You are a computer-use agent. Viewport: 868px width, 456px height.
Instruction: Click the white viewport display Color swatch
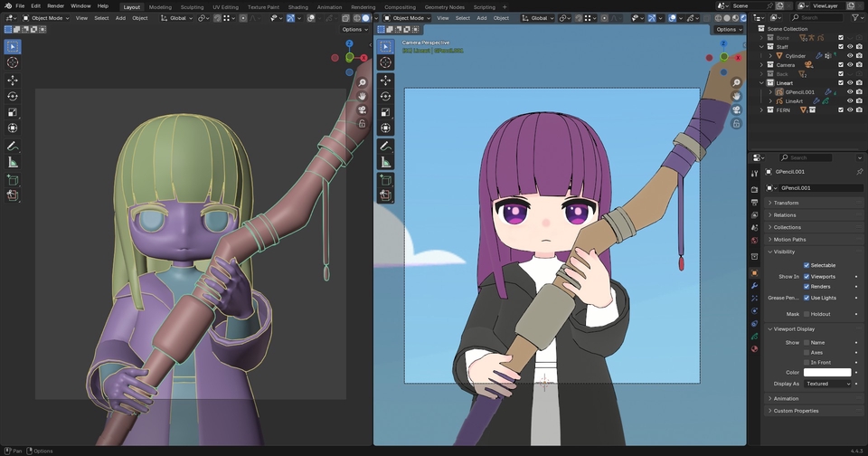(827, 372)
